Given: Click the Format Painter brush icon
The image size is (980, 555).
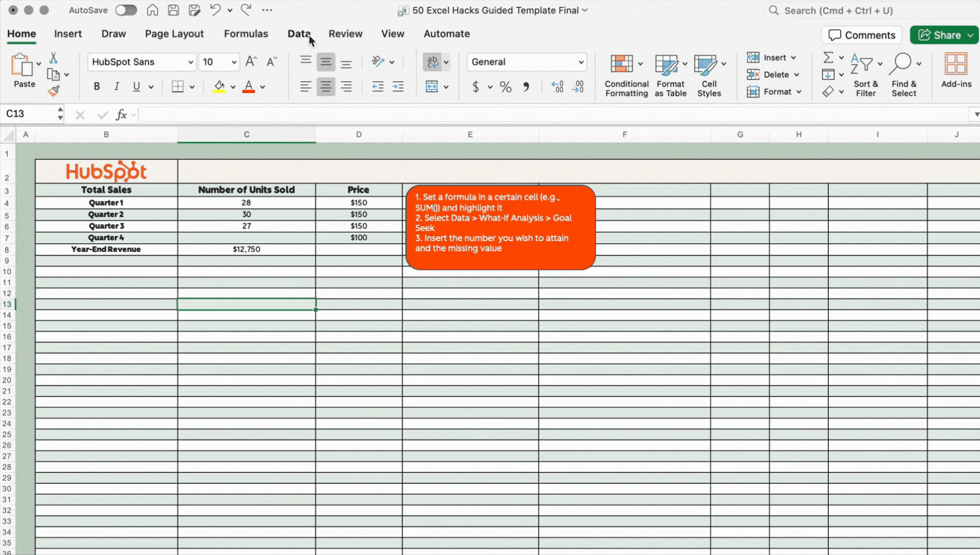Looking at the screenshot, I should (54, 91).
